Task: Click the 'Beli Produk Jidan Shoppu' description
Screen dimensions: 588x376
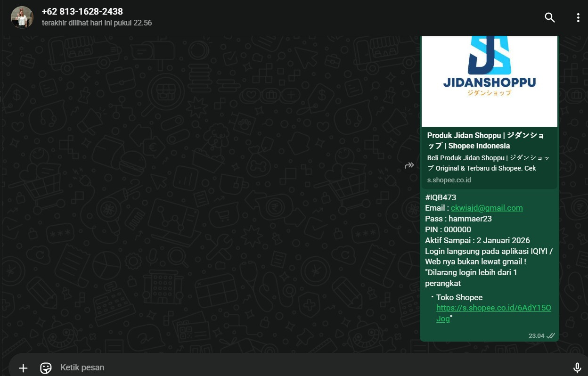Action: click(488, 163)
